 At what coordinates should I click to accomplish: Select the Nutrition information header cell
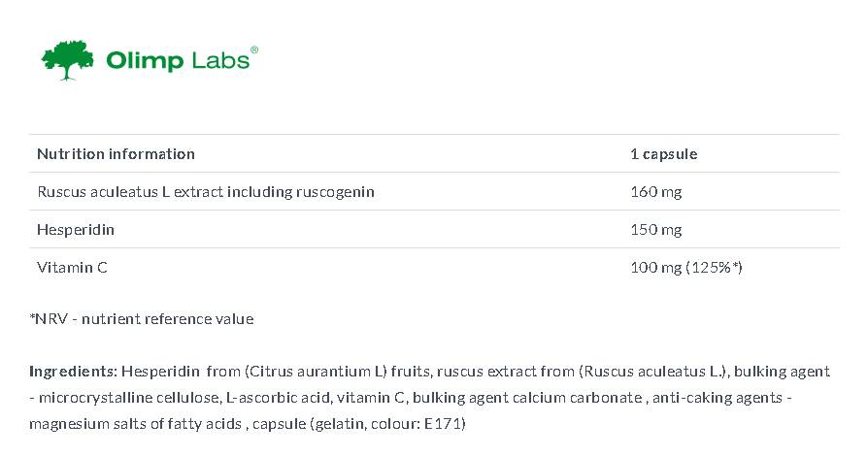[x=116, y=153]
